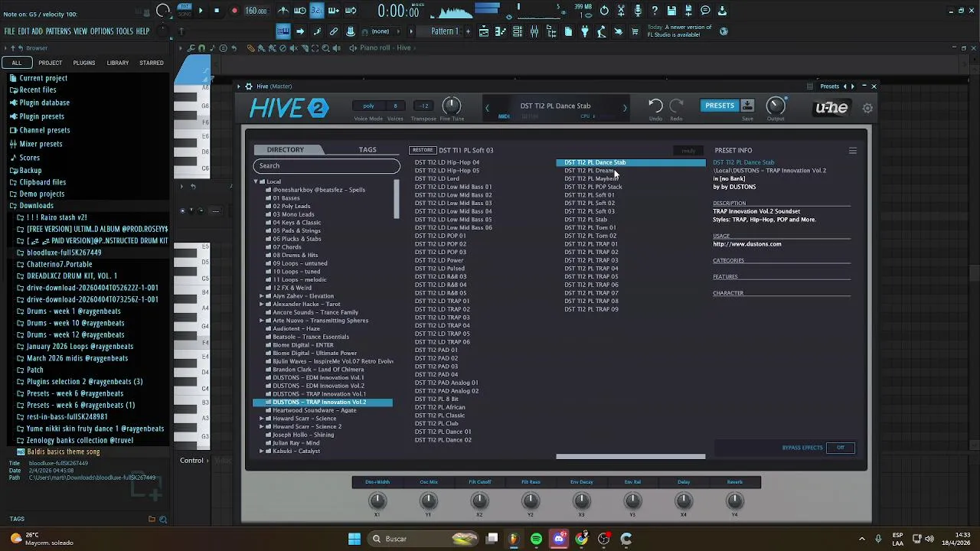Click the Windows taskbar Buscar search box
Viewport: 980px width, 551px height.
pos(423,539)
